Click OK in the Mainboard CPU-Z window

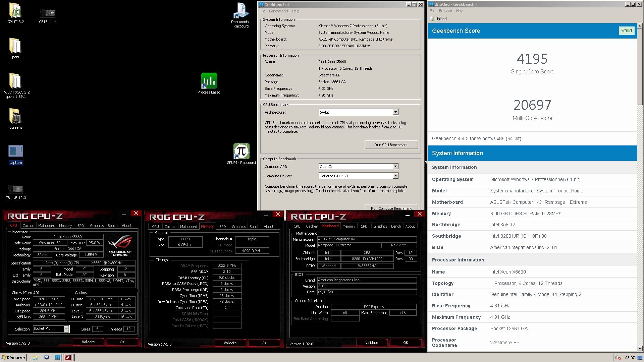[406, 343]
